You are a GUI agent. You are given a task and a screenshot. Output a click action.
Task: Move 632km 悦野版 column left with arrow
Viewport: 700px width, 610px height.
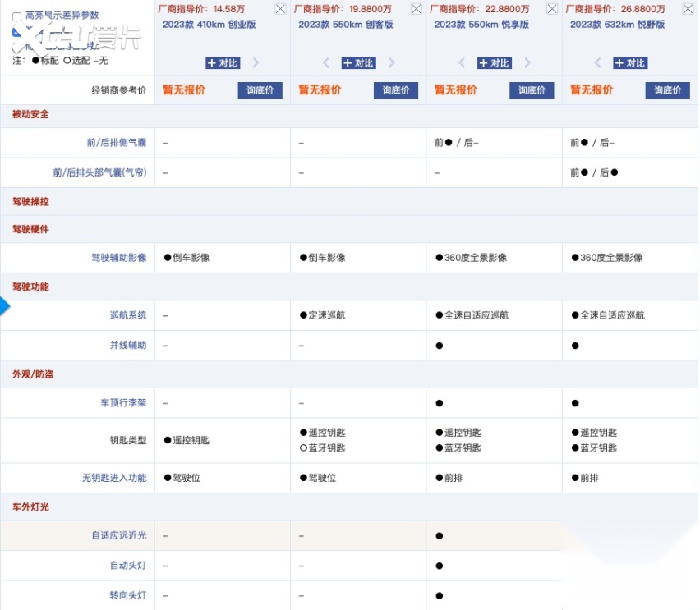click(x=597, y=63)
